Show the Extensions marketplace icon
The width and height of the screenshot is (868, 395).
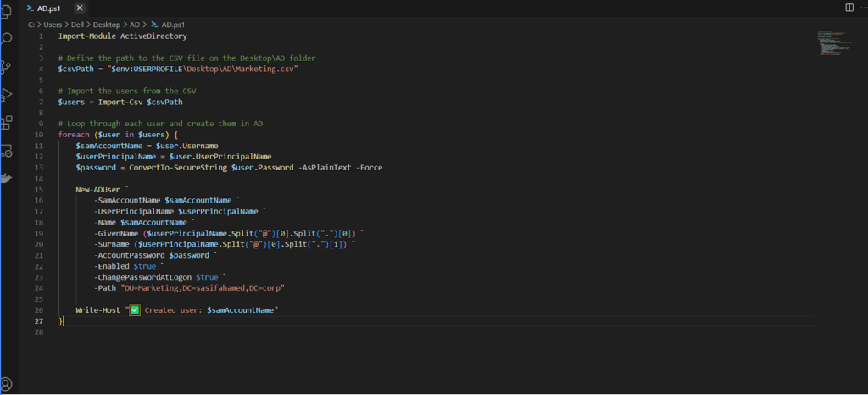(x=8, y=122)
